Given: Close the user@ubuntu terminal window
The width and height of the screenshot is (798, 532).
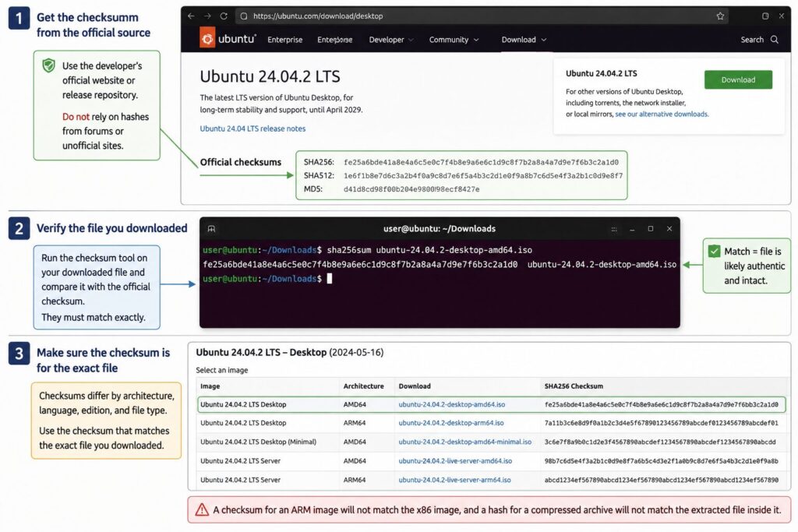Looking at the screenshot, I should (x=669, y=229).
